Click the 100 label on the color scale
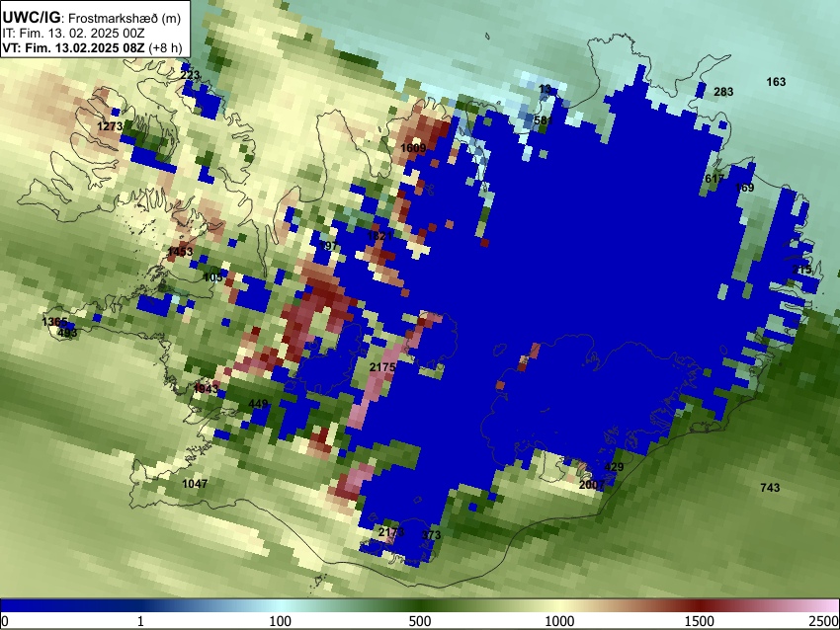The height and width of the screenshot is (630, 840). [x=280, y=621]
